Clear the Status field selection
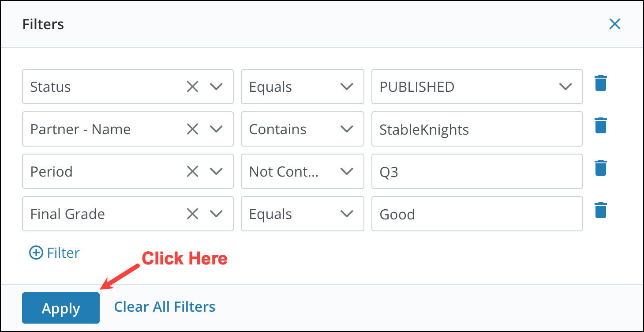 [x=192, y=87]
